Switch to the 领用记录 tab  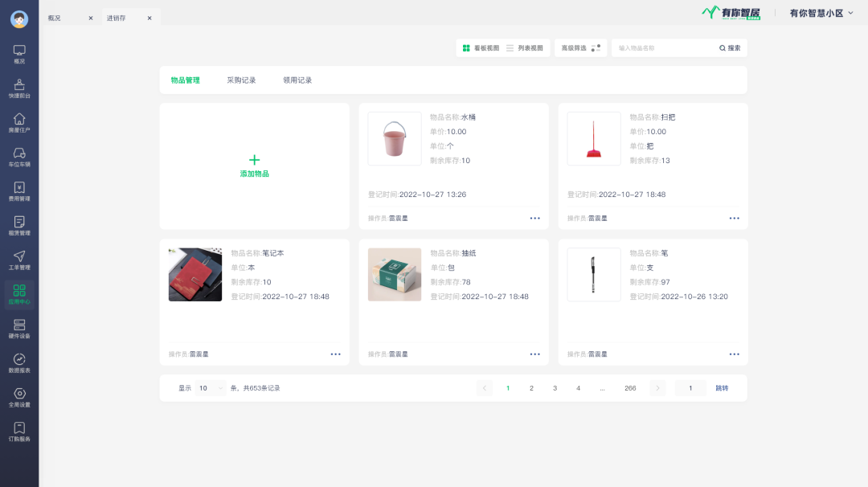(x=297, y=80)
